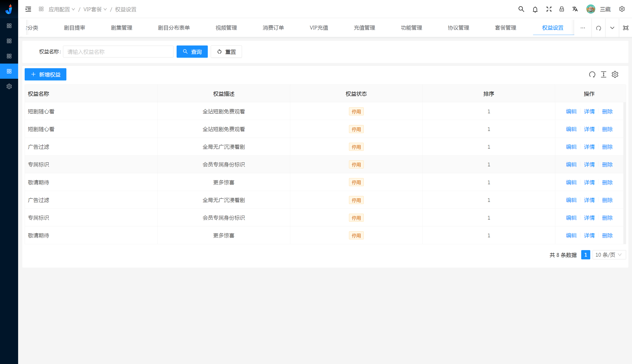Screen dimensions: 632x364
Task: Open the global search icon
Action: [x=521, y=9]
